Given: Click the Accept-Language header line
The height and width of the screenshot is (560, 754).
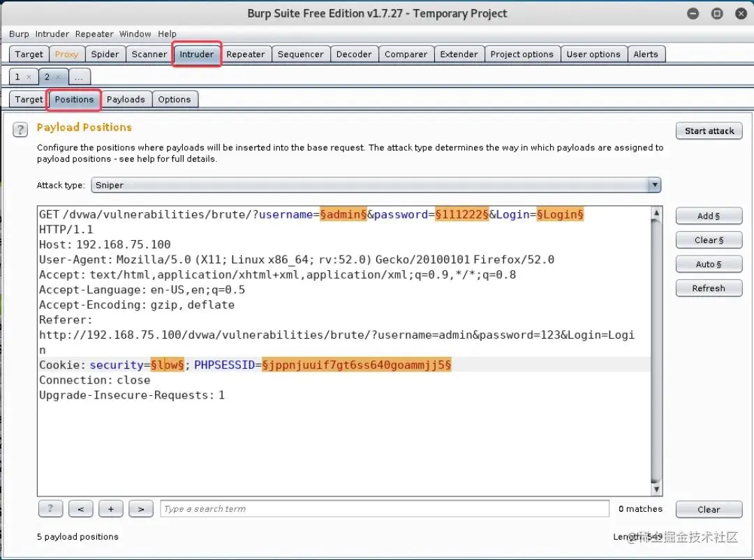Looking at the screenshot, I should pos(142,290).
